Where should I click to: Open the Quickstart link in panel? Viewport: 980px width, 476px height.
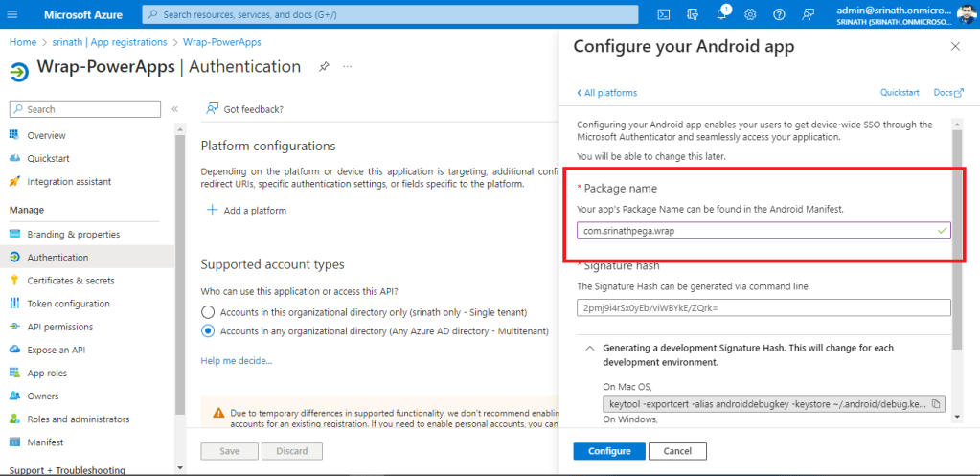click(x=900, y=93)
